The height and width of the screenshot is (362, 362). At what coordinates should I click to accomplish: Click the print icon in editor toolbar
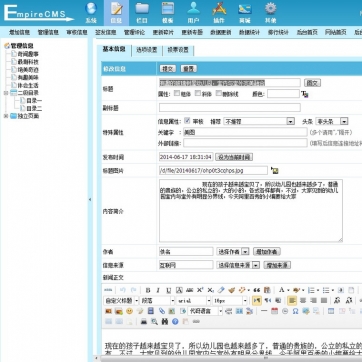coord(144,322)
